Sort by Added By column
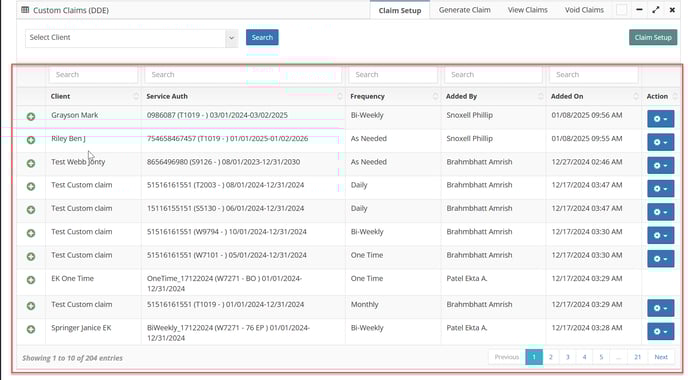This screenshot has width=688, height=380. coord(494,96)
